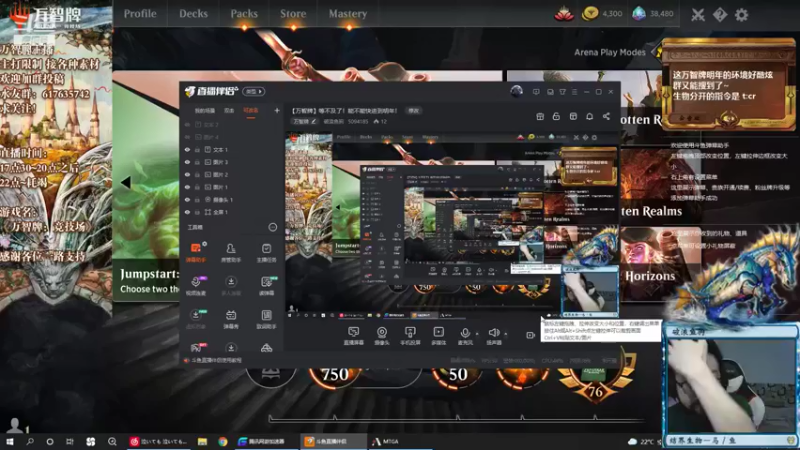The height and width of the screenshot is (450, 800).
Task: Click the MTGA gems balance 38,480
Action: click(x=653, y=14)
